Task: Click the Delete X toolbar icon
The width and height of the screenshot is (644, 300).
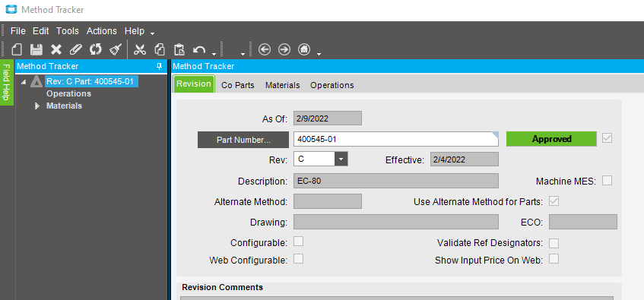Action: coord(56,49)
